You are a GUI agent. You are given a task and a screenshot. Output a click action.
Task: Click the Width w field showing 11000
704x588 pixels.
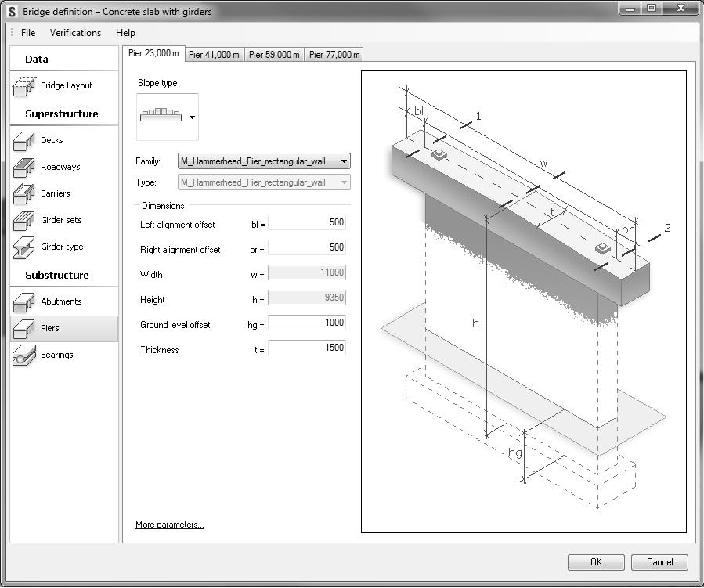tap(307, 272)
